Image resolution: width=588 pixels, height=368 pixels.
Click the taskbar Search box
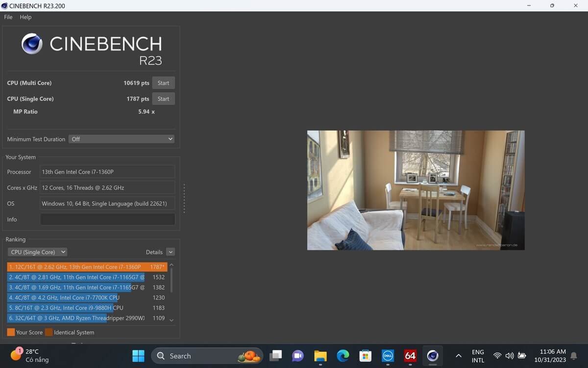click(x=207, y=356)
